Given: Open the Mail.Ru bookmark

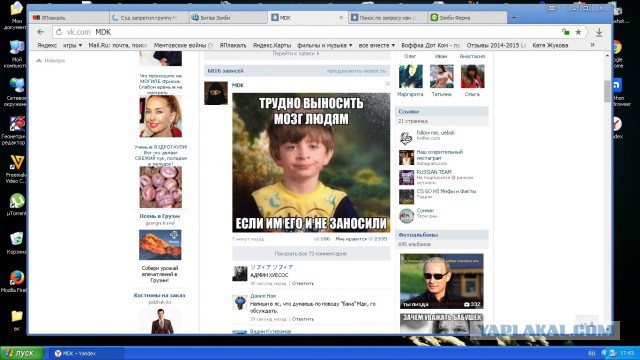Looking at the screenshot, I should (117, 45).
